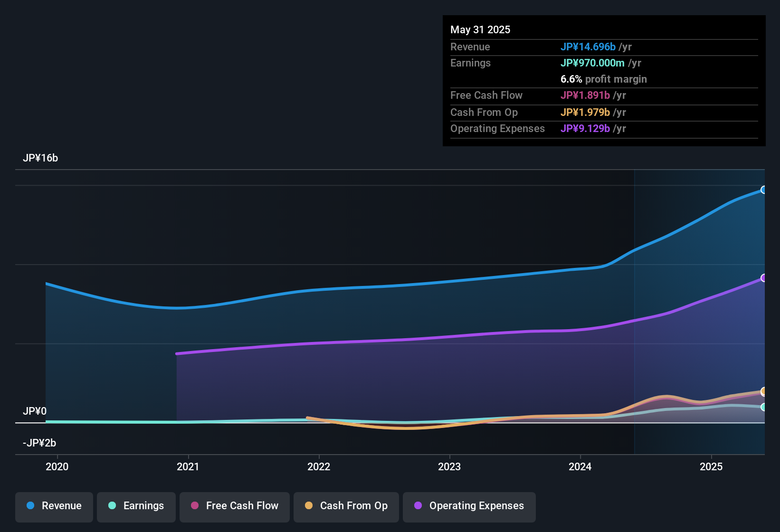Click the Cash From Op label in tooltip
Image resolution: width=780 pixels, height=532 pixels.
click(x=484, y=113)
